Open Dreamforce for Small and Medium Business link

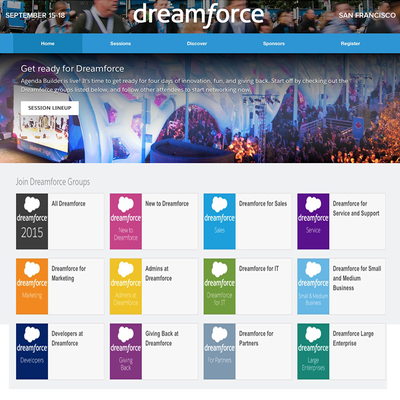(x=357, y=278)
